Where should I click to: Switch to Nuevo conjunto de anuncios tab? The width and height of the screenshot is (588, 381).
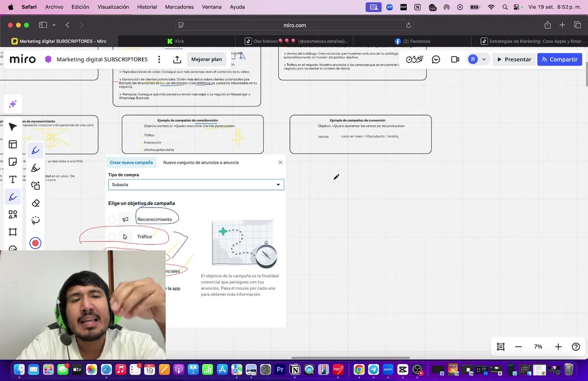click(x=201, y=162)
